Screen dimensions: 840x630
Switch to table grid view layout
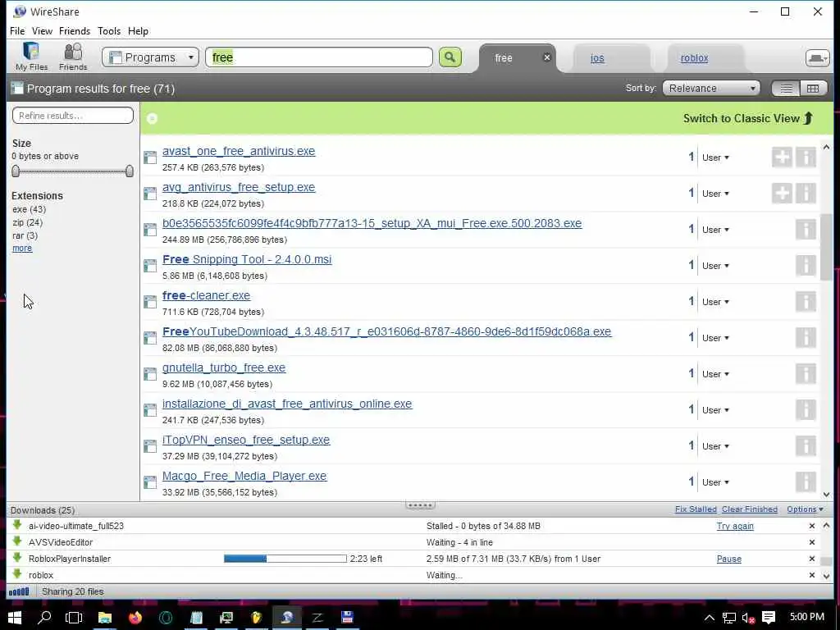point(813,89)
